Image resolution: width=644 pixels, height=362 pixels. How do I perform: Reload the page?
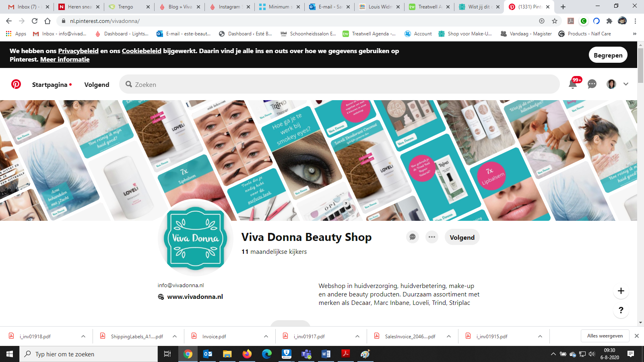tap(35, 21)
